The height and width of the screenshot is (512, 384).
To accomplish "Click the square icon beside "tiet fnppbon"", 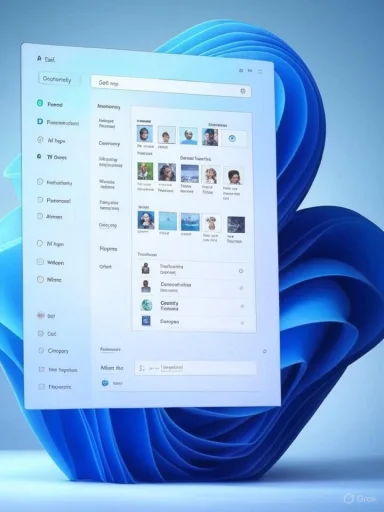I will pyautogui.click(x=42, y=369).
